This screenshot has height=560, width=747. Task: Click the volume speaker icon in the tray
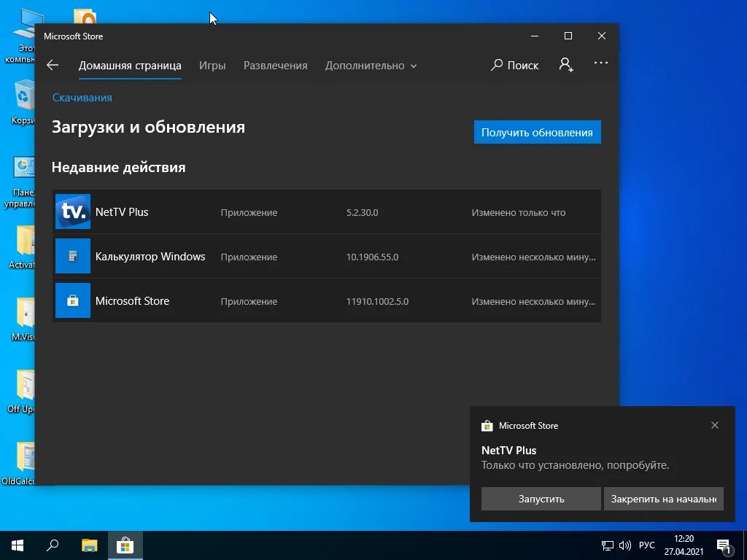pyautogui.click(x=624, y=545)
